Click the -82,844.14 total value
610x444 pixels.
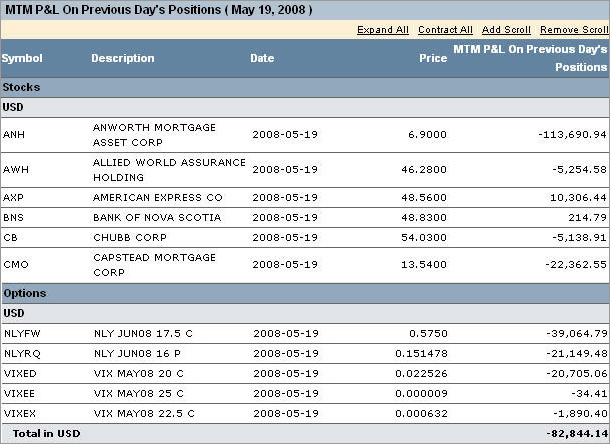577,434
